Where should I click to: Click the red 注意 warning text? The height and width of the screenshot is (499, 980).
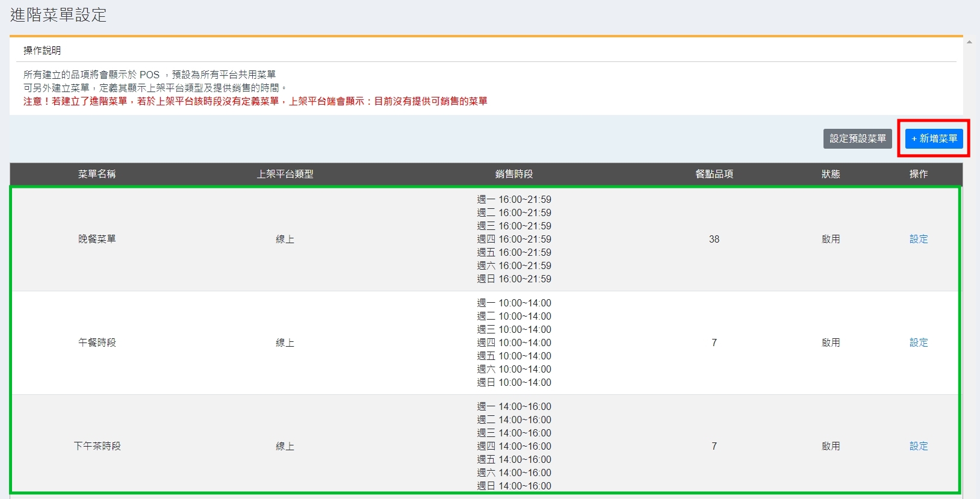(255, 101)
